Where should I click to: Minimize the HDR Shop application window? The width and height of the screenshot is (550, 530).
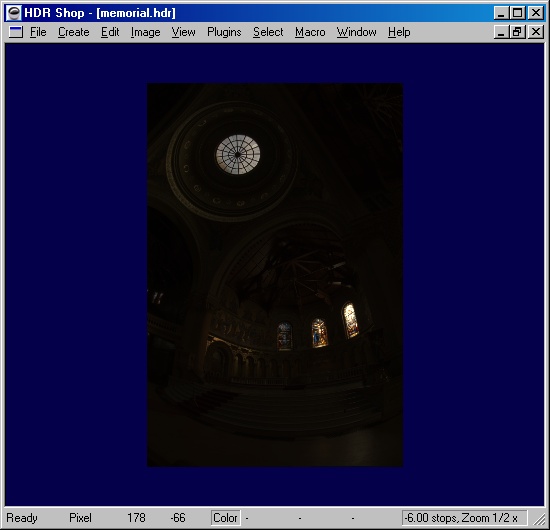point(501,13)
